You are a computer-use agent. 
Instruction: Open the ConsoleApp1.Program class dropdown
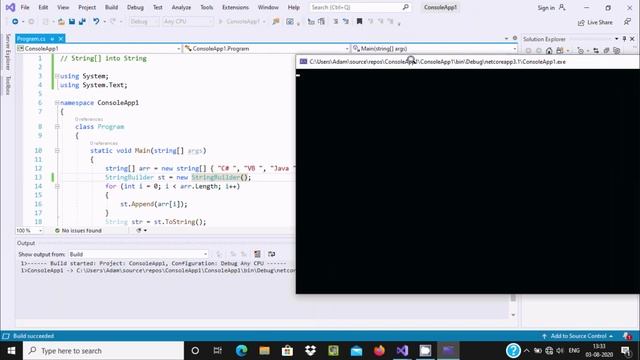click(267, 49)
